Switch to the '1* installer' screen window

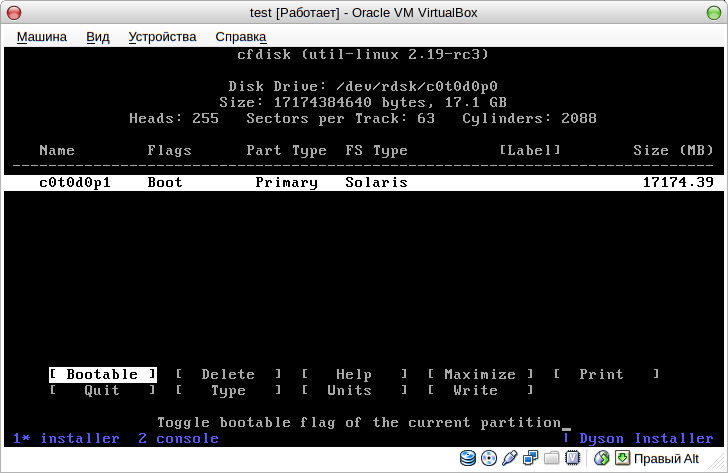pos(66,438)
